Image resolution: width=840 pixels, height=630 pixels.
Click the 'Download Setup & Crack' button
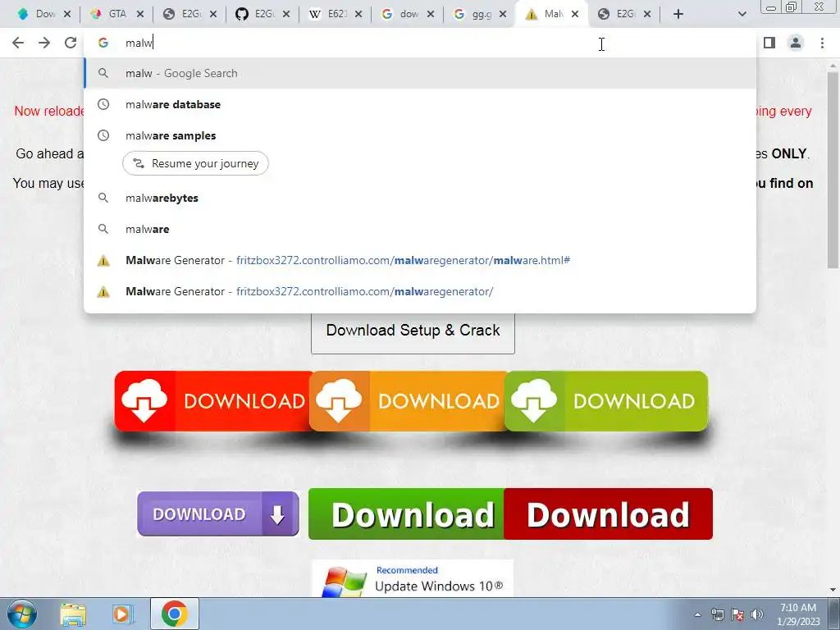413,332
